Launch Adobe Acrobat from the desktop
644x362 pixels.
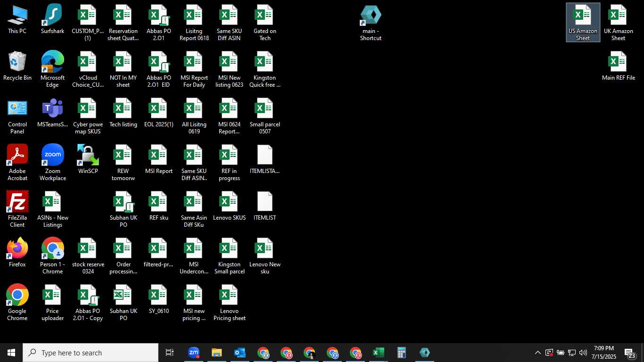coord(17,163)
